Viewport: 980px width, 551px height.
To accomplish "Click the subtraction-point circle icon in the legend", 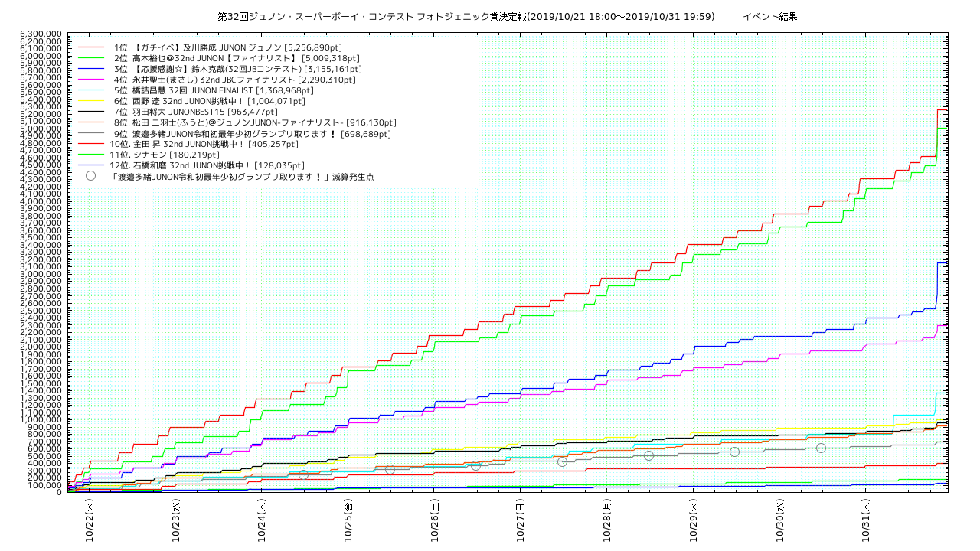I will point(90,175).
